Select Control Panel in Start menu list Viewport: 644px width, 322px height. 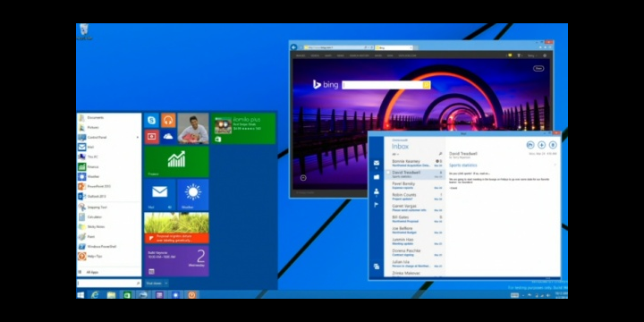click(109, 137)
